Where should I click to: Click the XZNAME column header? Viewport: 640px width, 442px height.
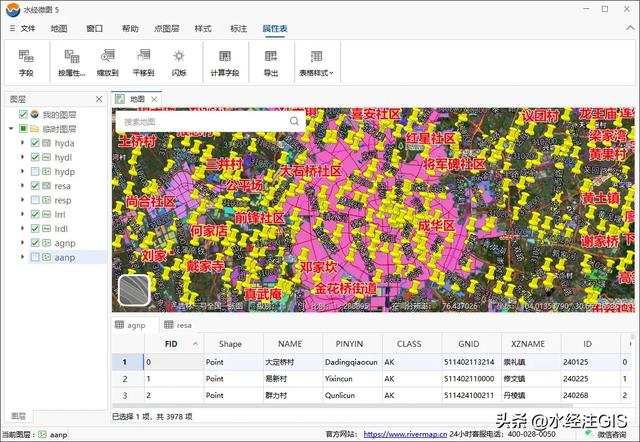[x=528, y=344]
